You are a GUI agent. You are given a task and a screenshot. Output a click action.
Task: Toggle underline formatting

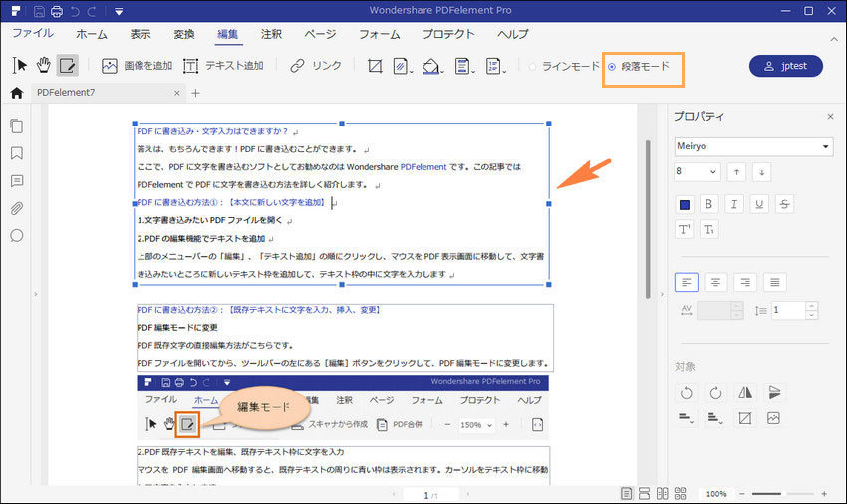coord(759,204)
